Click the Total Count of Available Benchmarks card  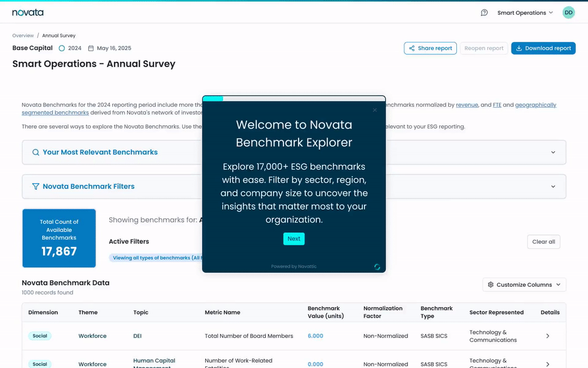coord(59,238)
